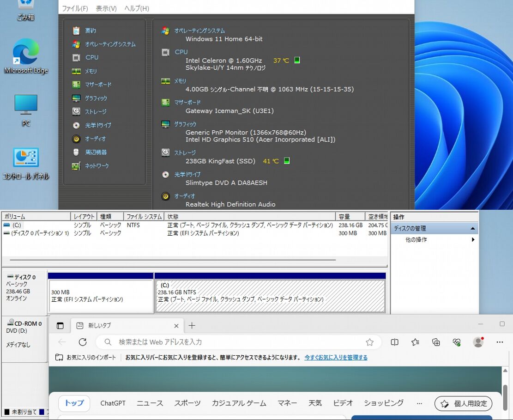This screenshot has height=420, width=513.
Task: Switch to the ニュース tab
Action: point(150,403)
